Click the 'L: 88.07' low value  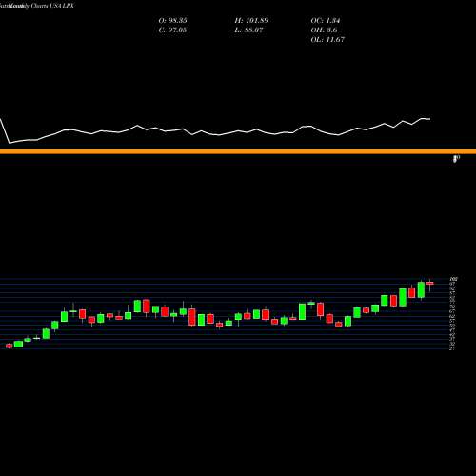click(x=248, y=30)
